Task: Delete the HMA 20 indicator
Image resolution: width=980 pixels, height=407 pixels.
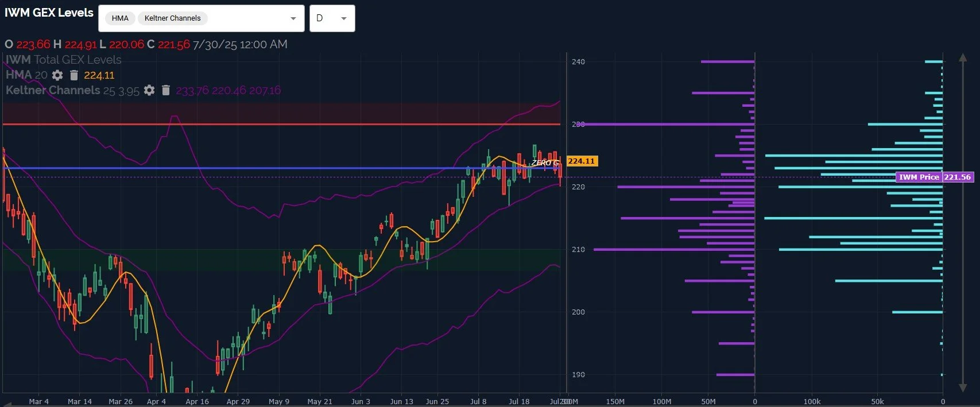Action: [x=73, y=75]
